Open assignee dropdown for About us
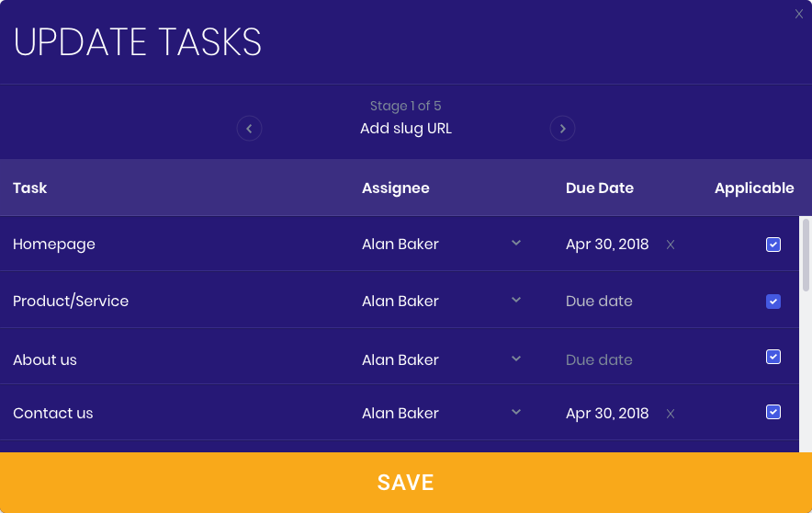 pos(442,359)
